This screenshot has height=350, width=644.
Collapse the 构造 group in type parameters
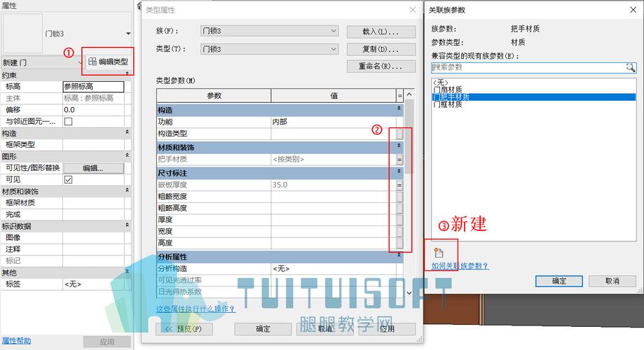click(399, 108)
